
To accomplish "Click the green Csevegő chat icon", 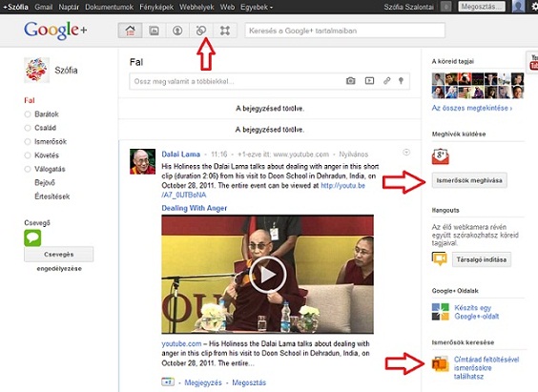I will pyautogui.click(x=32, y=238).
